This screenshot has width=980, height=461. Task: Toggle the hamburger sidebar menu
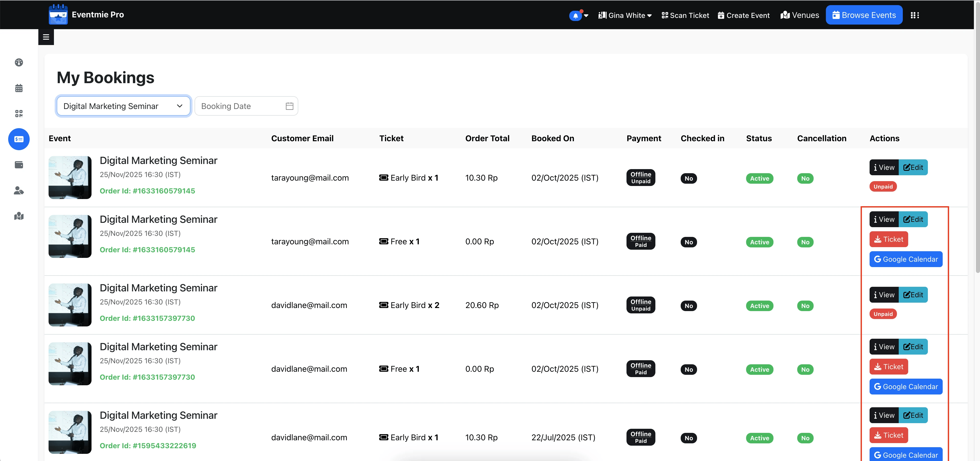pyautogui.click(x=46, y=37)
